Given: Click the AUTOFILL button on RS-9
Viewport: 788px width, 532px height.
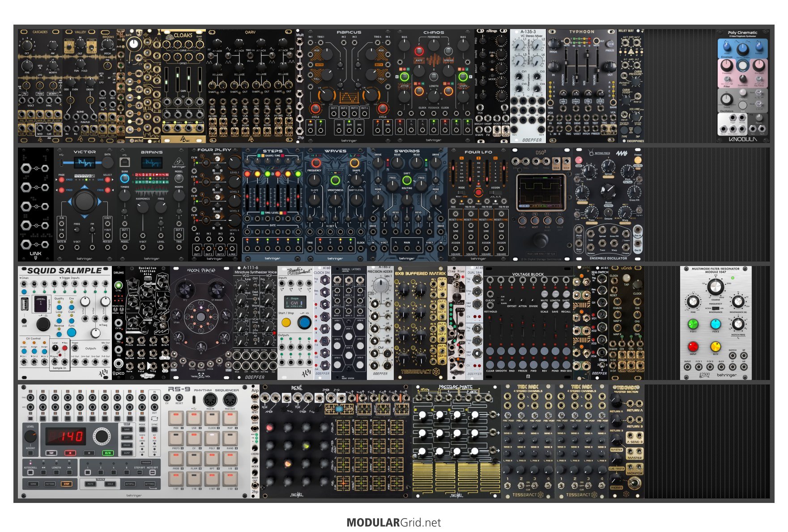Looking at the screenshot, I should point(130,484).
